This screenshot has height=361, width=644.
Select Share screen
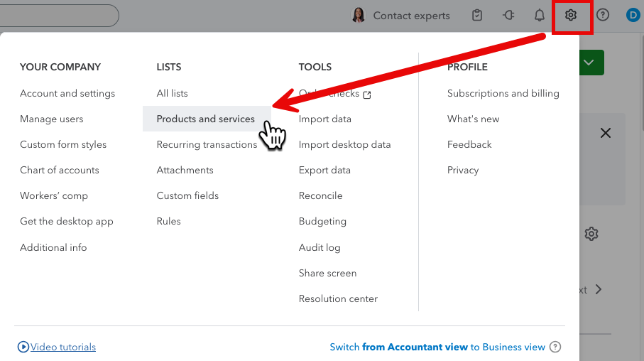[327, 273]
